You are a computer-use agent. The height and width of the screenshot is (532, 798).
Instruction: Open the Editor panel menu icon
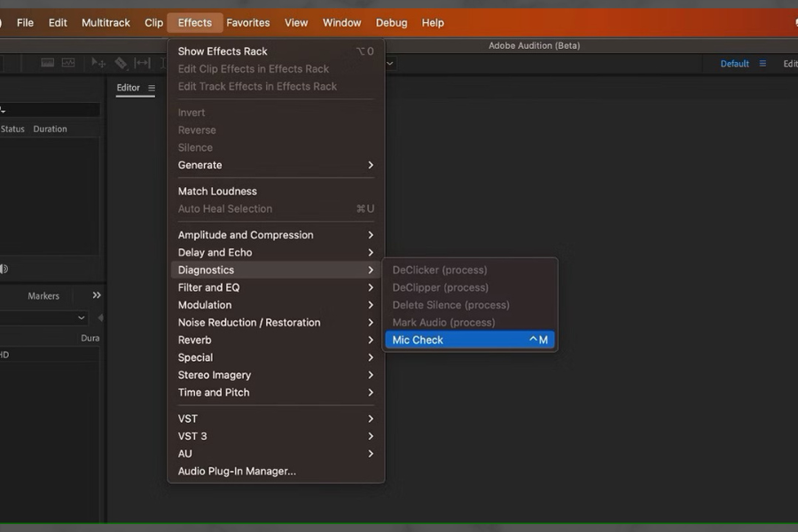pyautogui.click(x=152, y=88)
